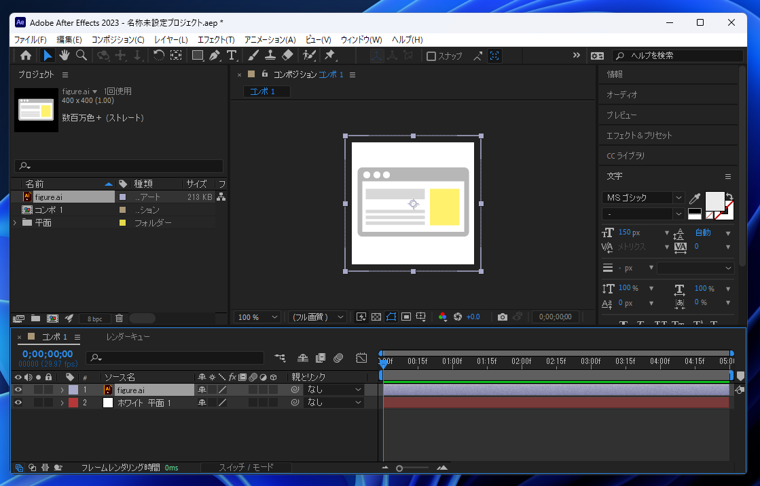
Task: Select the Rotation tool
Action: pyautogui.click(x=158, y=56)
